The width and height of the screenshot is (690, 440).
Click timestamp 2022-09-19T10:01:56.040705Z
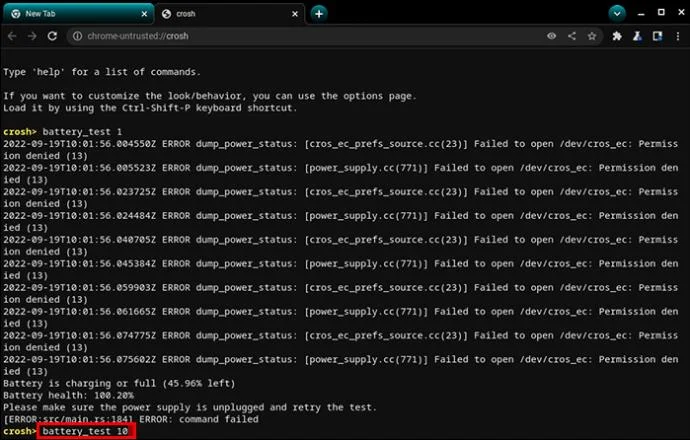(79, 240)
